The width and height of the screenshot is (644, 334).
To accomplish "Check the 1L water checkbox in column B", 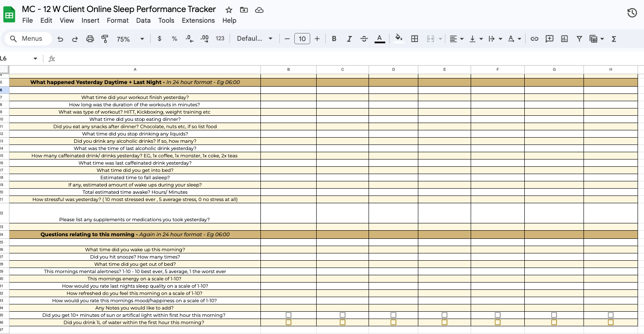I will point(288,322).
